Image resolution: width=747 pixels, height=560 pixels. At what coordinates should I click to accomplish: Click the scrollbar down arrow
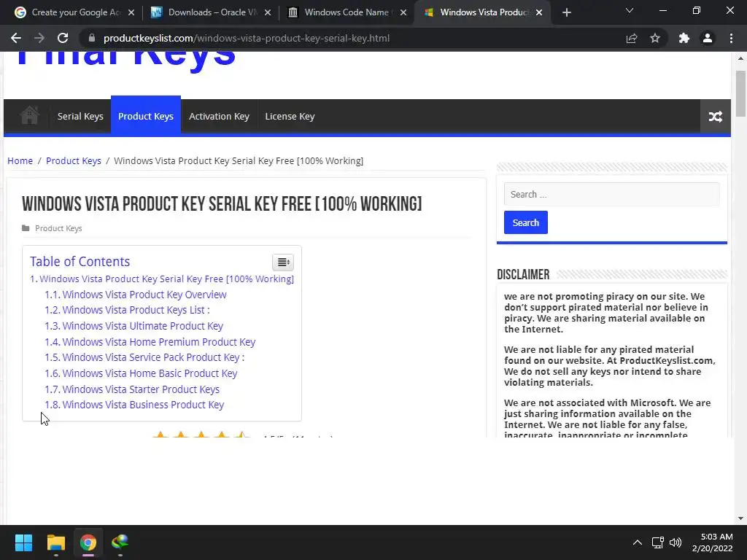(x=740, y=518)
